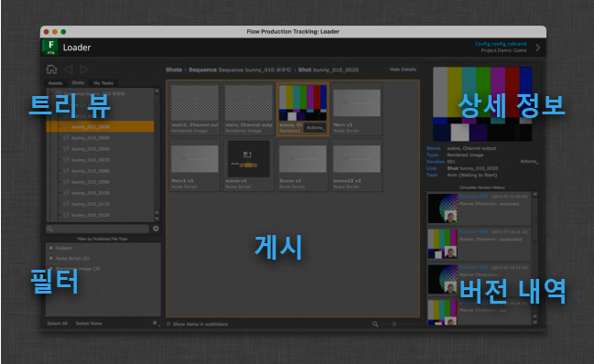The height and width of the screenshot is (364, 594).
Task: Go to the home view via house icon
Action: tap(51, 70)
